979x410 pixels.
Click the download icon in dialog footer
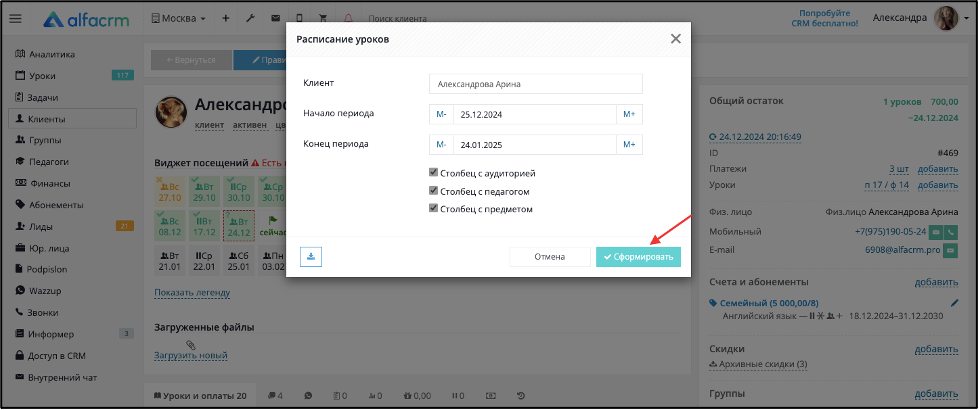pos(311,256)
